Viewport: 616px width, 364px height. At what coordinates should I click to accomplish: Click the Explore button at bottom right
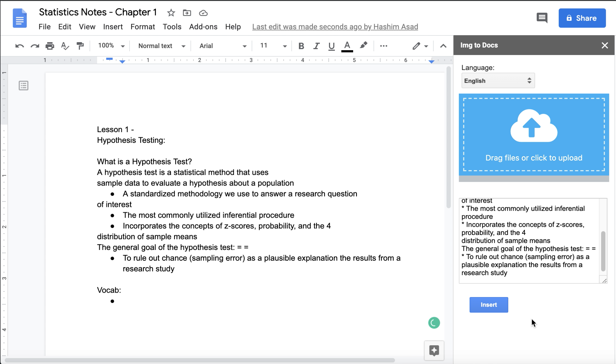(x=434, y=350)
